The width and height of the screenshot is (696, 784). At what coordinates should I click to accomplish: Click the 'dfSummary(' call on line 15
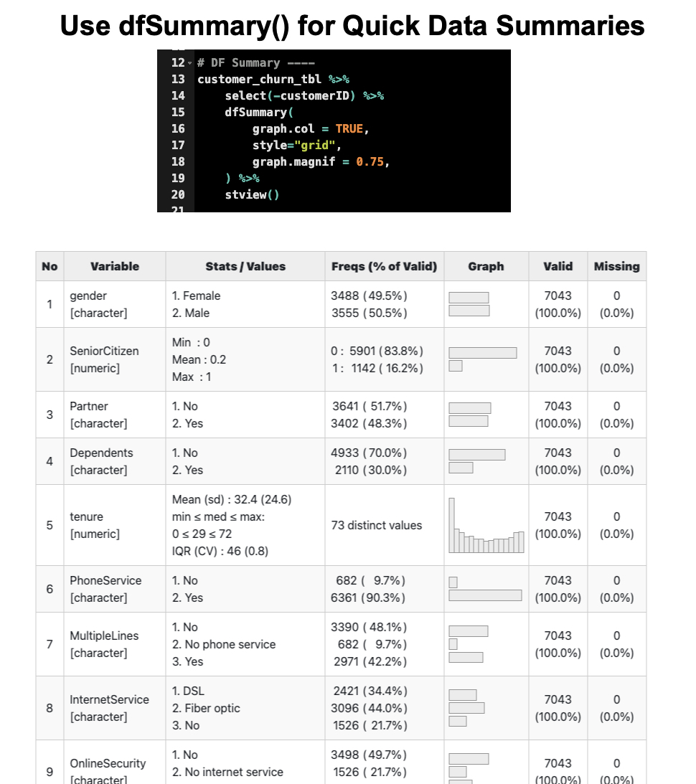(259, 113)
